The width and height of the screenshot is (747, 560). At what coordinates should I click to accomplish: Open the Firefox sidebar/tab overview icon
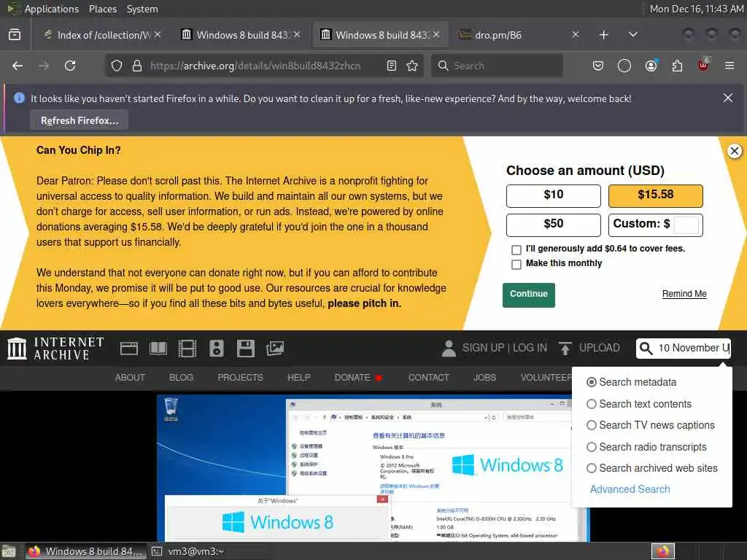15,35
